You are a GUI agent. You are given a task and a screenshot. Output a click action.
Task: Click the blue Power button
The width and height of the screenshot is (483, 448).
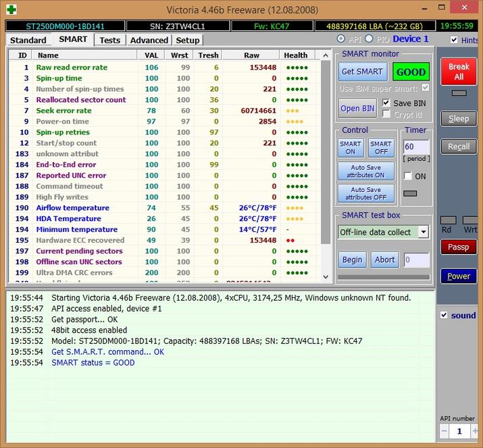pos(459,276)
